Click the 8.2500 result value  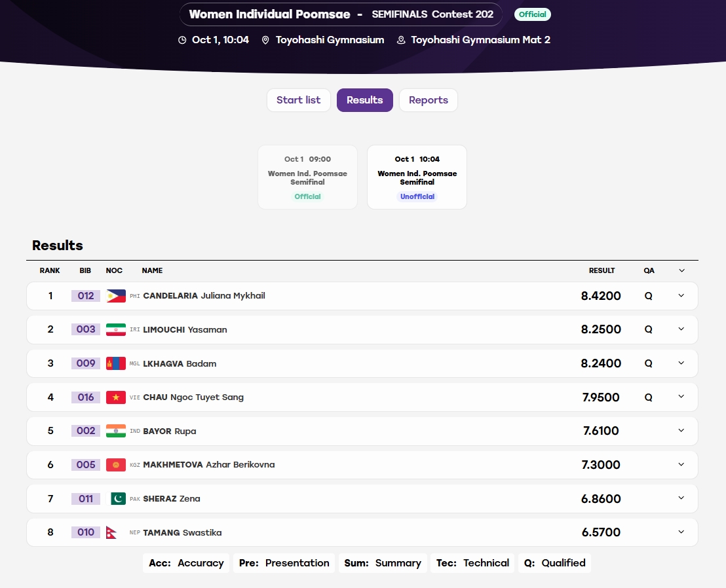coord(601,329)
